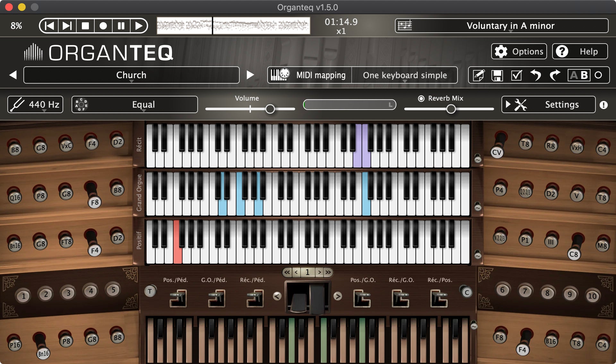The width and height of the screenshot is (616, 364).
Task: Click the exclamation warning icon
Action: point(603,105)
